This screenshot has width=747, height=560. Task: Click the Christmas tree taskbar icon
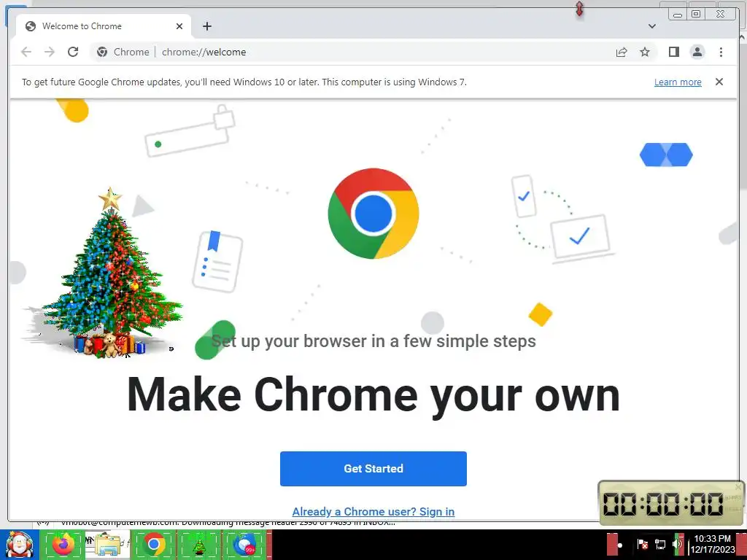[x=199, y=545]
